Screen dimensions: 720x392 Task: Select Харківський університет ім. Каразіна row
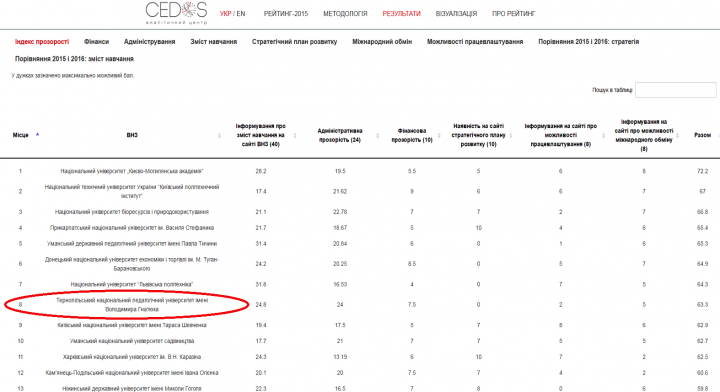(x=132, y=357)
